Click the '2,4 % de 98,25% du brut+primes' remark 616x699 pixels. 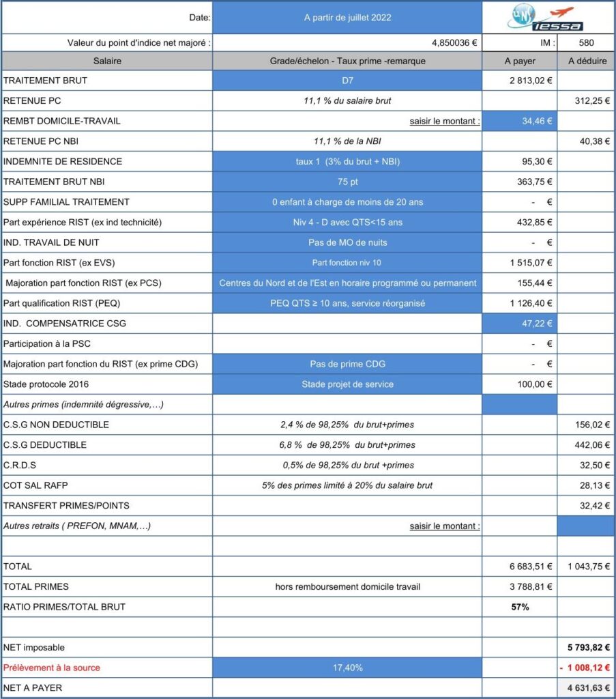[x=347, y=425]
